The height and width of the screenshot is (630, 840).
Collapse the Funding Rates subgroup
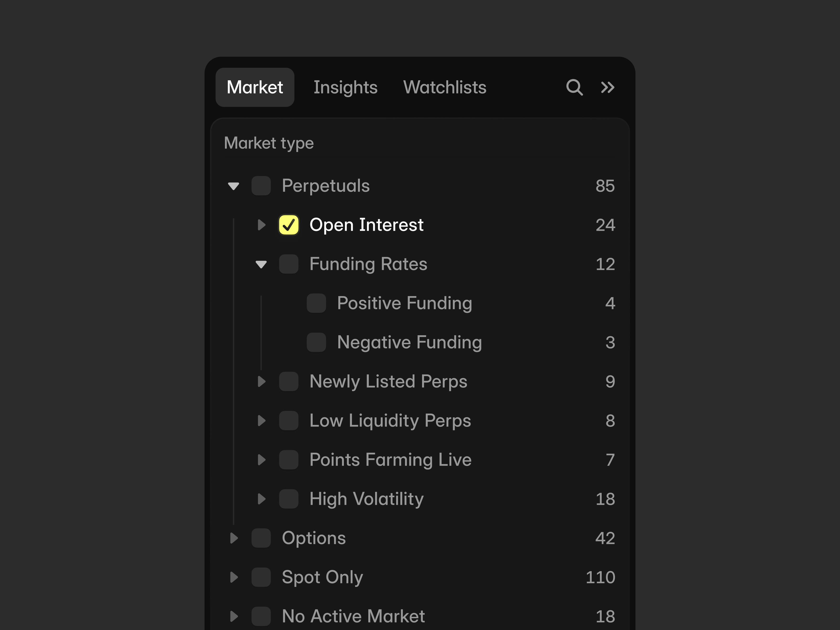coord(261,264)
